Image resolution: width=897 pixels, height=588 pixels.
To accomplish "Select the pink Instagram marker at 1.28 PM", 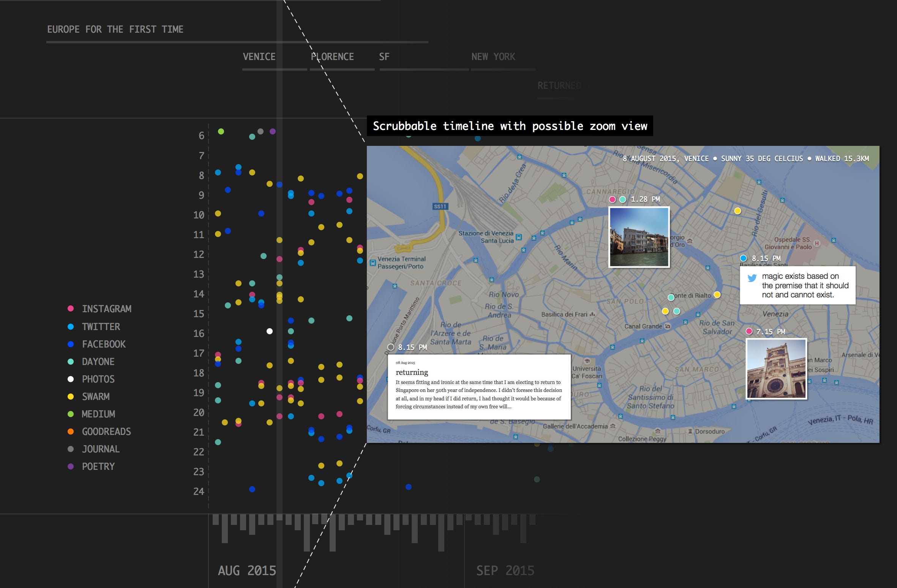I will (612, 199).
